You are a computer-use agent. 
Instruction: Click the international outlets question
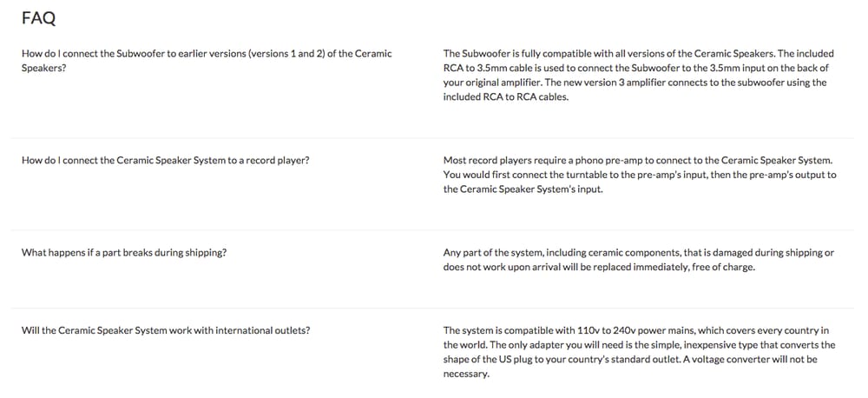click(166, 330)
